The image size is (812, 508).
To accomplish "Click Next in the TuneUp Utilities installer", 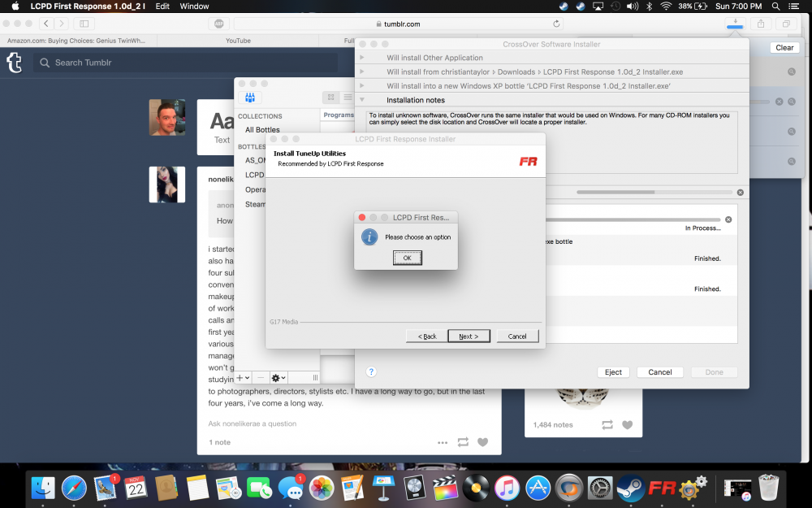I will [469, 335].
